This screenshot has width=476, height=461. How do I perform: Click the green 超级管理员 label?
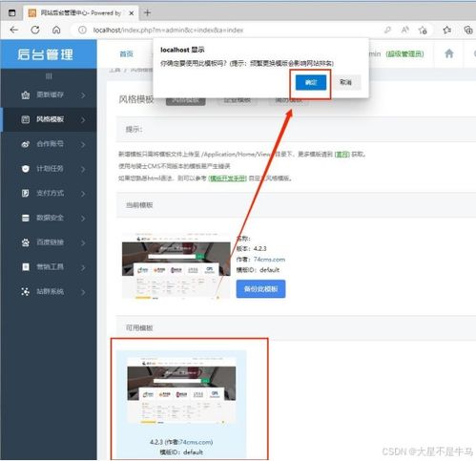pos(404,54)
